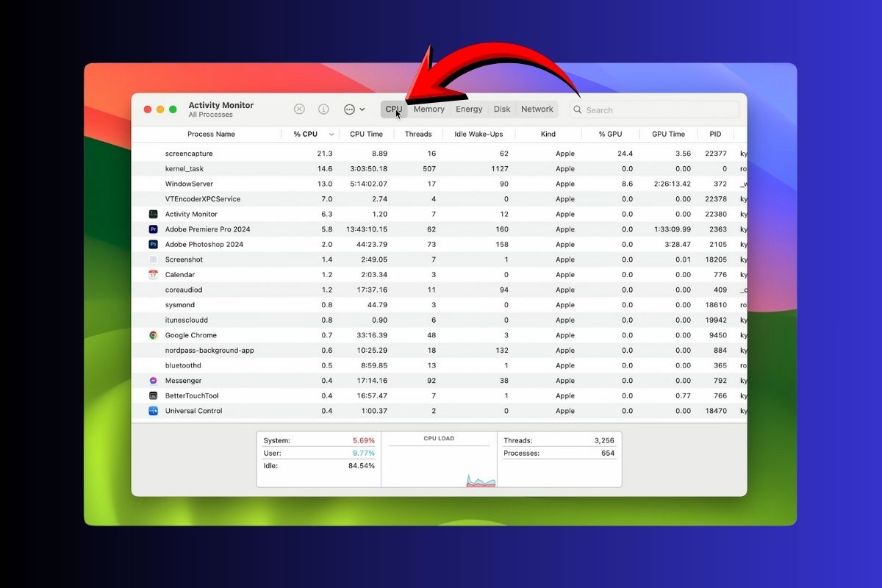Click the Adobe Photoshop 2024 icon
The image size is (882, 588).
[153, 244]
